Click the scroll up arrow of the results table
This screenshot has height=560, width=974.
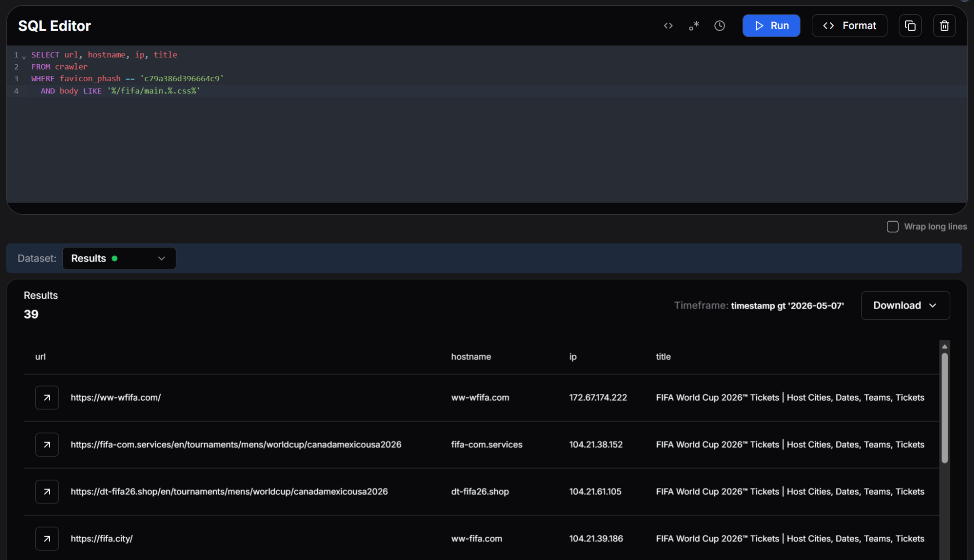[x=944, y=347]
